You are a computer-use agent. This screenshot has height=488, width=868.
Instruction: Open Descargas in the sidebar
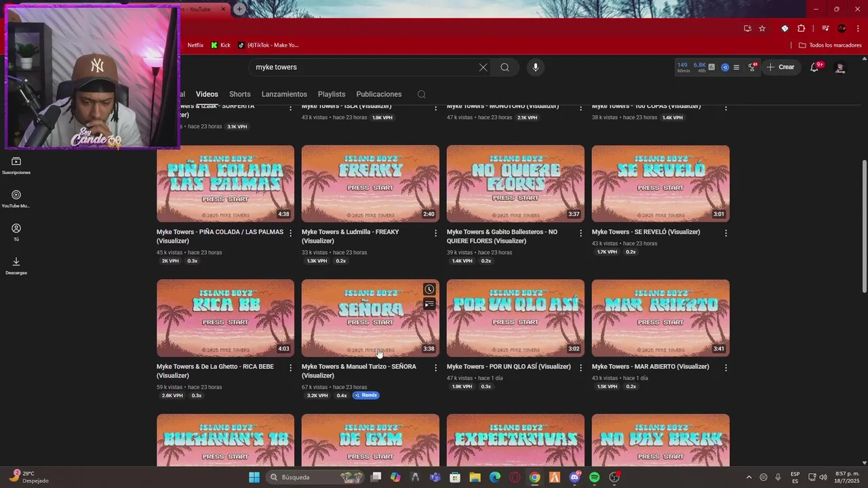pos(16,266)
